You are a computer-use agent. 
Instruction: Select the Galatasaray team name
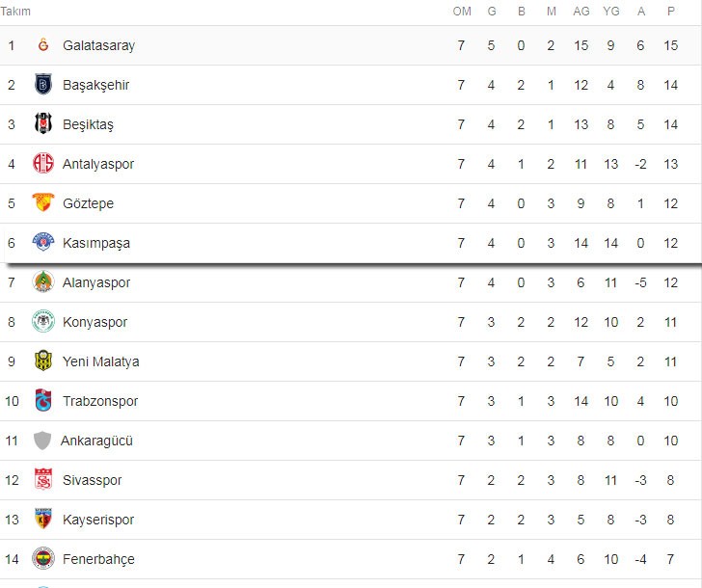coord(98,45)
